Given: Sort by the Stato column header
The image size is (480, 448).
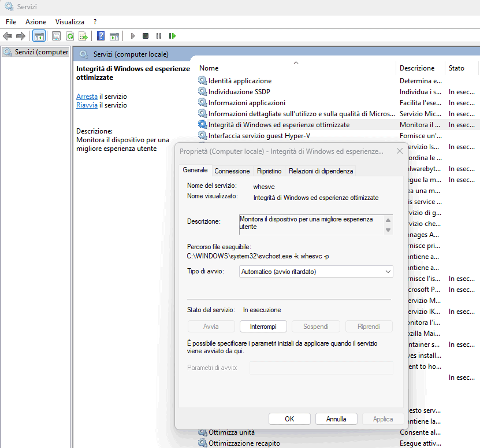Looking at the screenshot, I should tap(462, 68).
